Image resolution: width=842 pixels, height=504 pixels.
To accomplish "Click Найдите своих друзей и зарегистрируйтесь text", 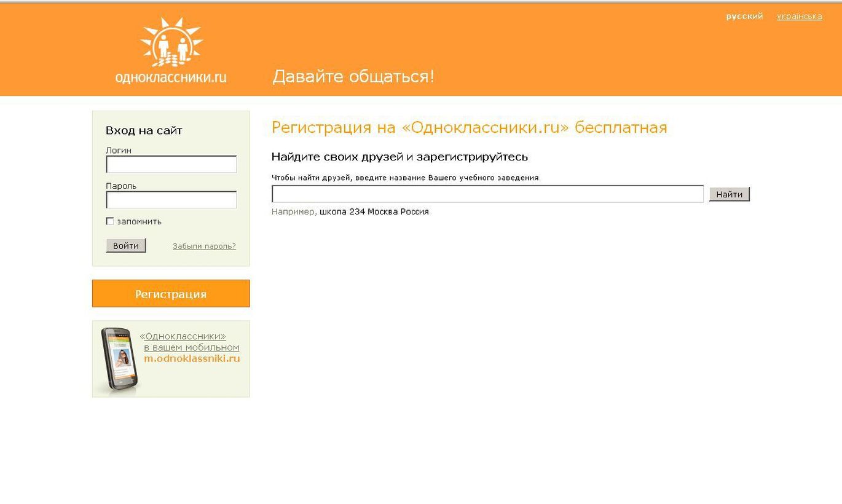I will tap(399, 157).
